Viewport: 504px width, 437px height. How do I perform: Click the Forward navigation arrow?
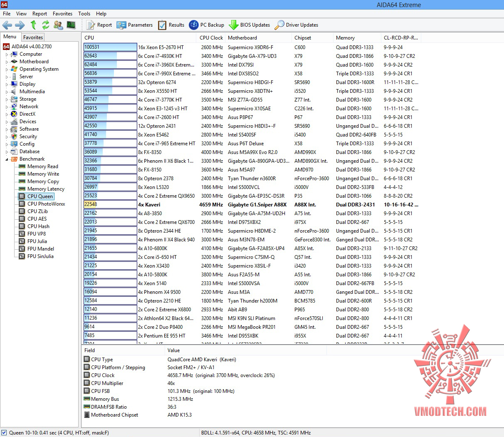[x=20, y=25]
